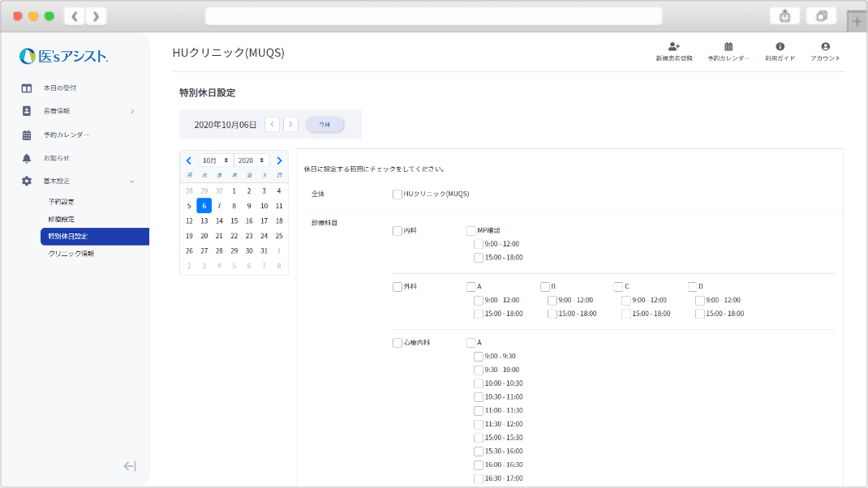Check the HUクリニック(MUQS) whole-clinic checkbox
The image size is (868, 488).
397,195
